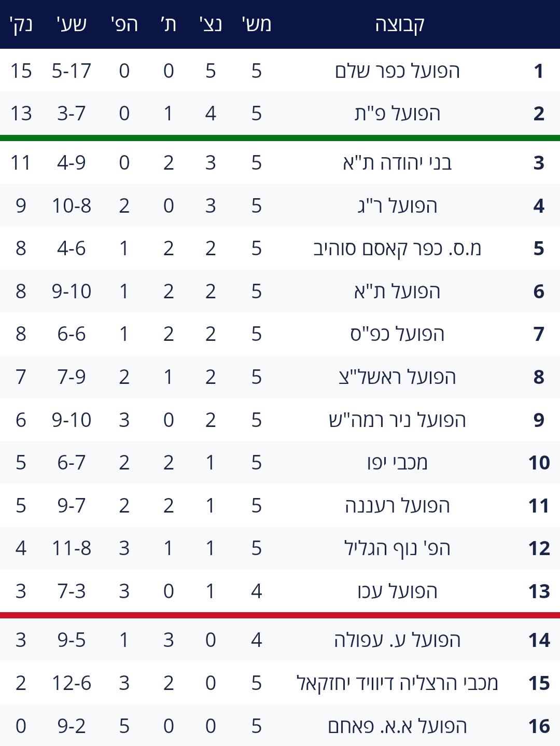This screenshot has width=560, height=746.
Task: Select הפועל ע. עפולה team
Action: 397,640
